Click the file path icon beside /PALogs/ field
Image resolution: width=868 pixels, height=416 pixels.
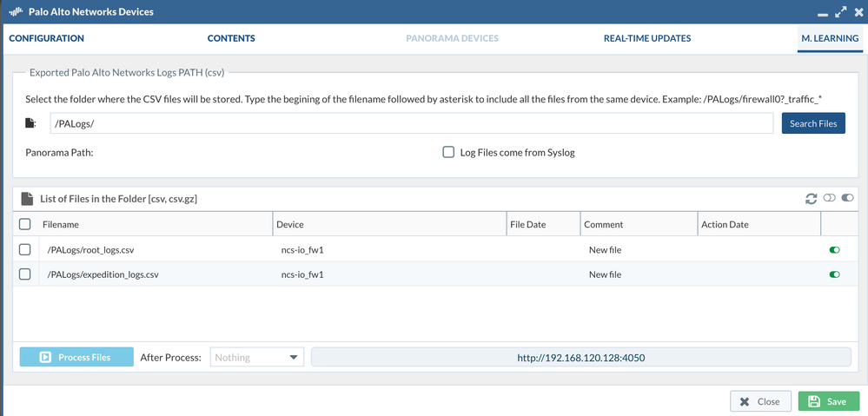click(32, 123)
